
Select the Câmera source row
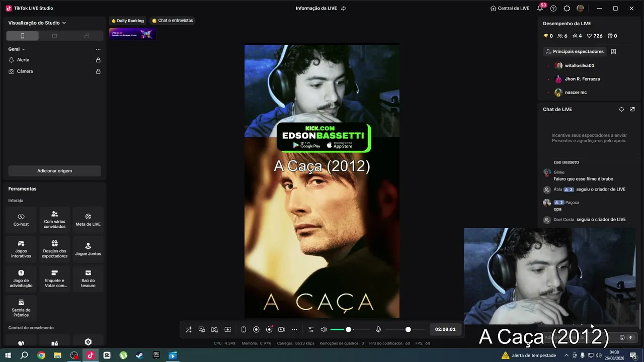tap(54, 71)
